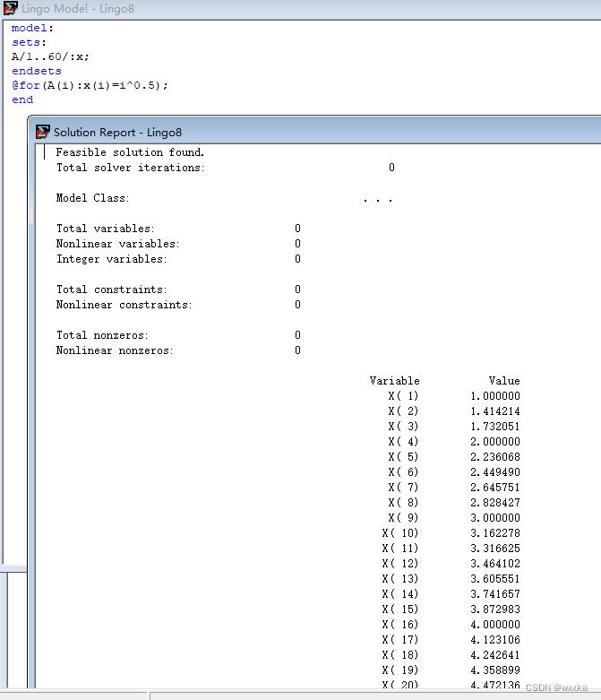Click value 2.000000 for X( 4)

[x=495, y=442]
